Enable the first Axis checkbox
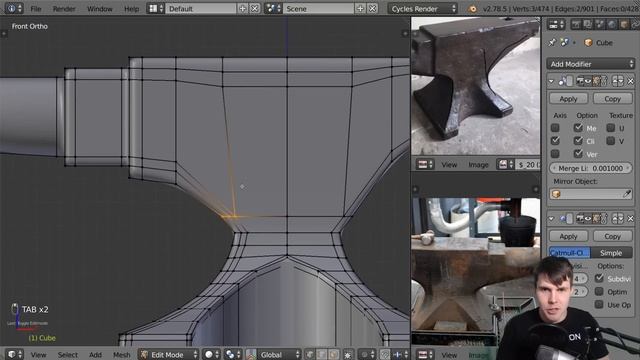This screenshot has height=360, width=640. 555,128
